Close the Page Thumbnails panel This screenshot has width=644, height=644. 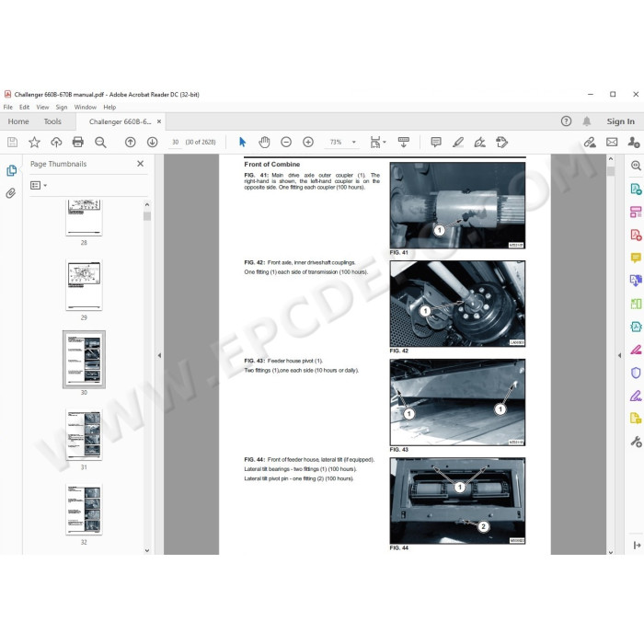pos(141,164)
